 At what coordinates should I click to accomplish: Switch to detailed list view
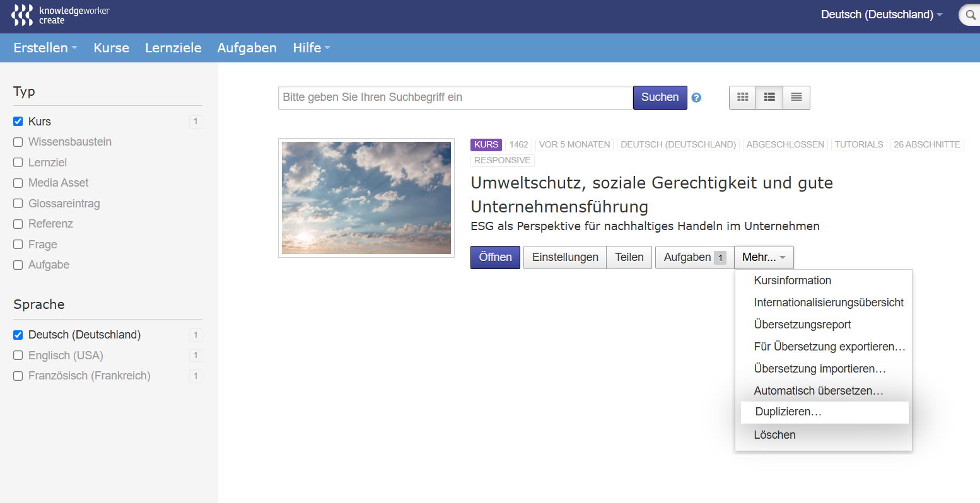[769, 98]
